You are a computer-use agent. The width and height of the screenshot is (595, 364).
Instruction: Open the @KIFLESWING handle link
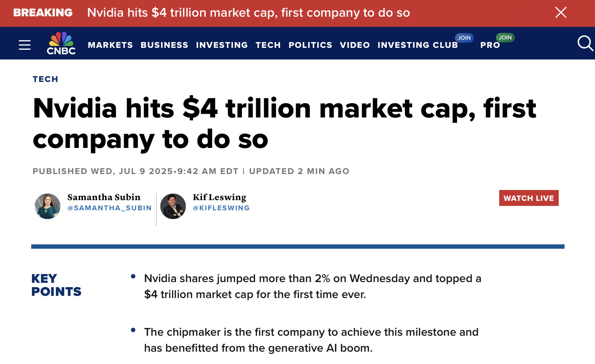(x=221, y=208)
